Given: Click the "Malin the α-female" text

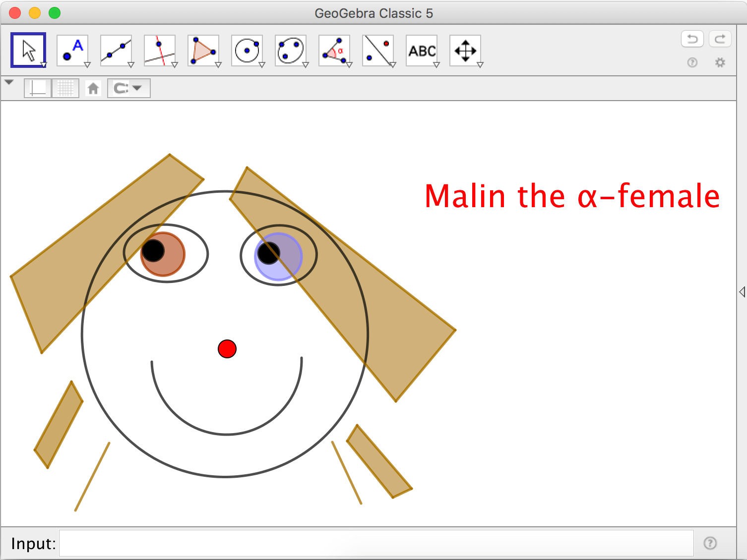Looking at the screenshot, I should point(572,196).
